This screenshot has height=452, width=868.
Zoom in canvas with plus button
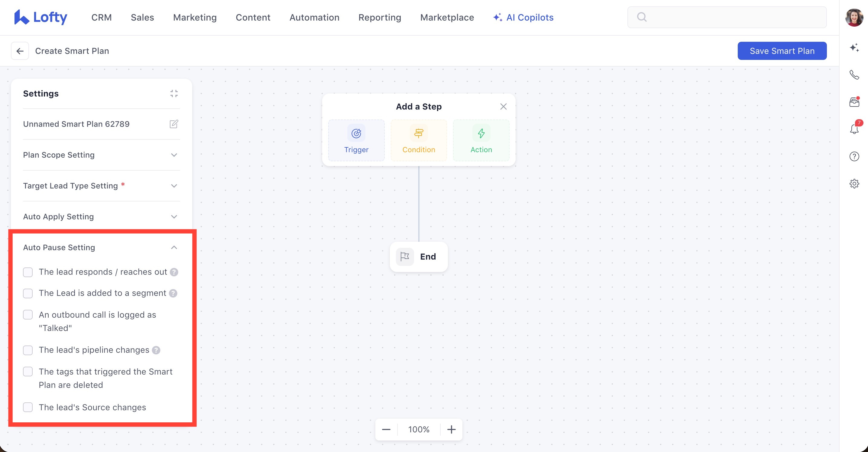coord(451,430)
